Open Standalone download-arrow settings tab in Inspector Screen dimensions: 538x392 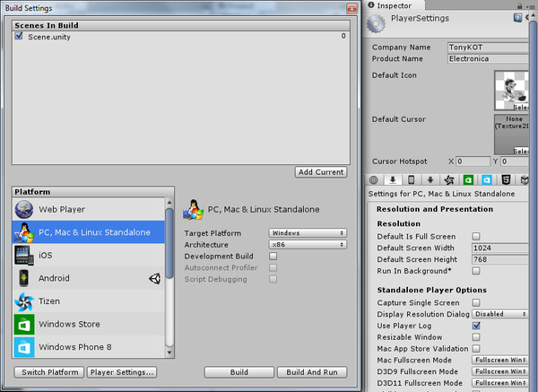[393, 179]
